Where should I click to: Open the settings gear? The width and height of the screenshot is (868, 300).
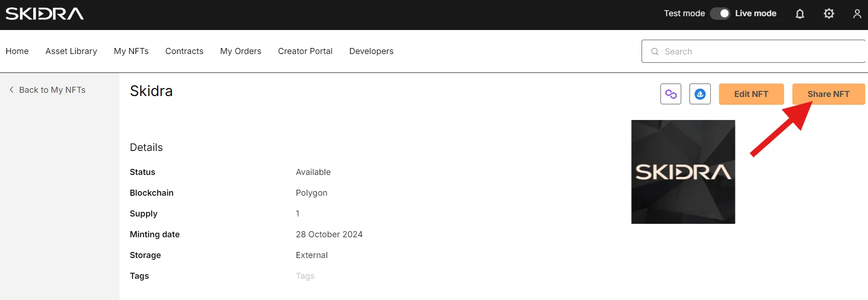[829, 14]
